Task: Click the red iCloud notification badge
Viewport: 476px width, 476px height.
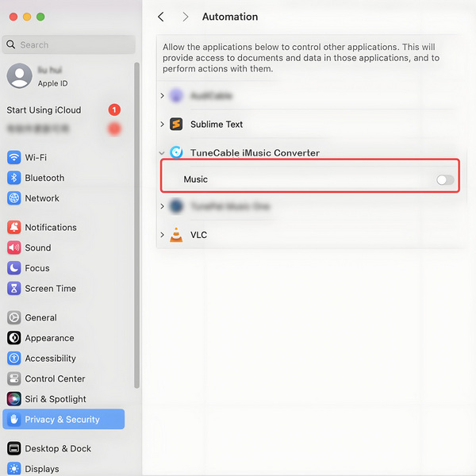Action: coord(114,109)
